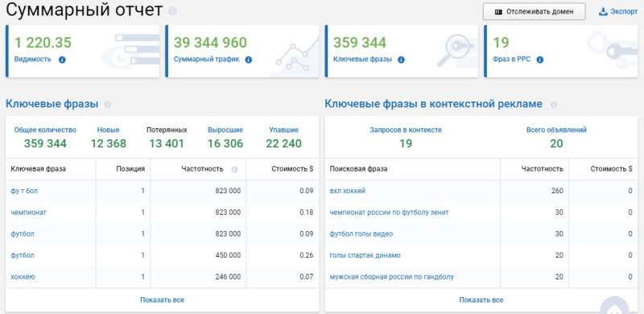Viewport: 644px width, 314px height.
Task: Open the Выросшие keywords count tab
Action: pyautogui.click(x=225, y=137)
